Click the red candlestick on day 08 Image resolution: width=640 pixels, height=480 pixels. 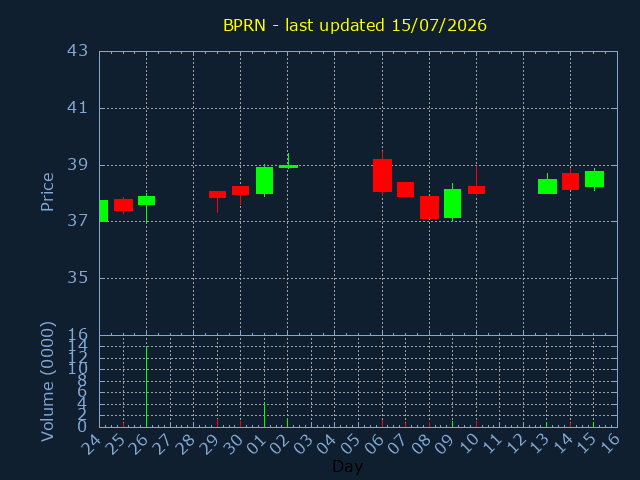pos(429,207)
